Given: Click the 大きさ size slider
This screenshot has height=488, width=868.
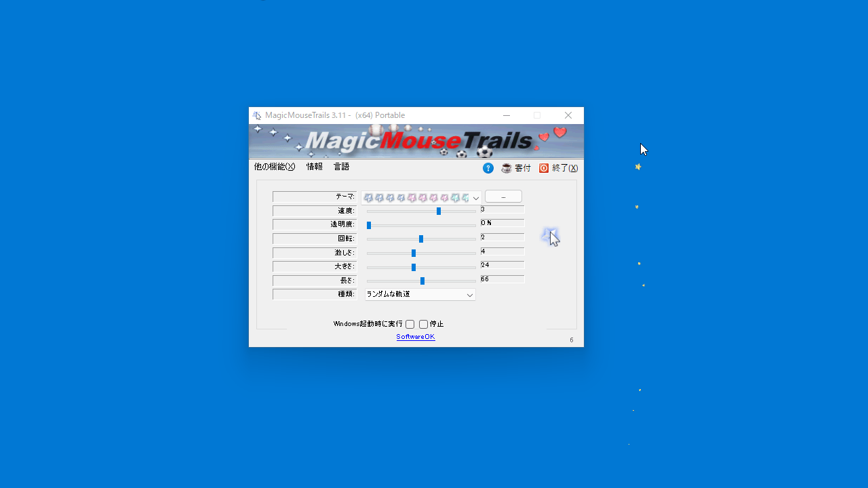Looking at the screenshot, I should pyautogui.click(x=421, y=267).
